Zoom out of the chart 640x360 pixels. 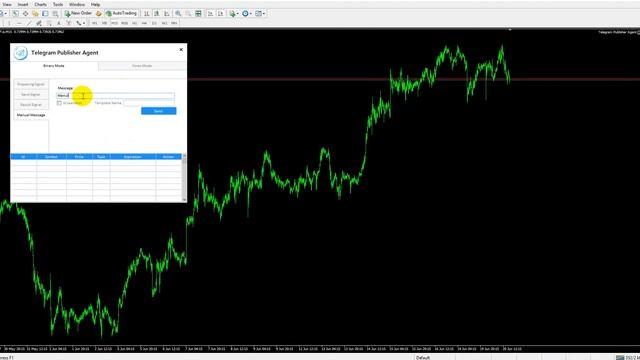coord(188,13)
